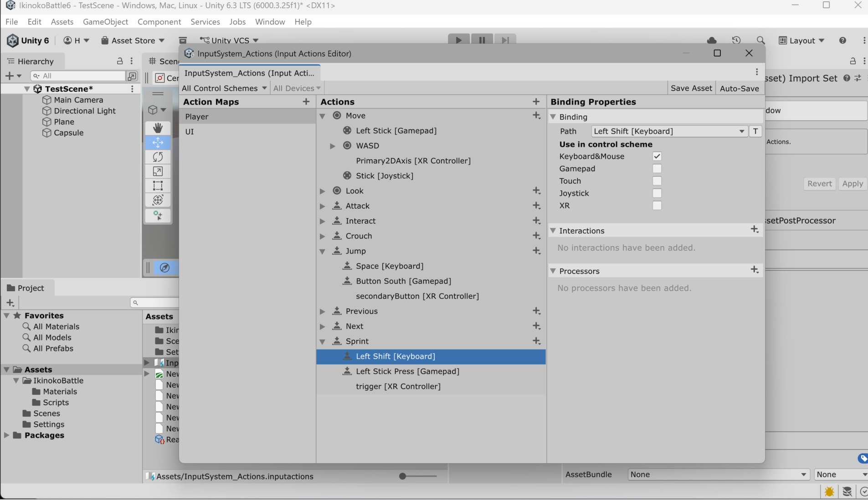Add an interaction with the plus icon

(x=755, y=230)
